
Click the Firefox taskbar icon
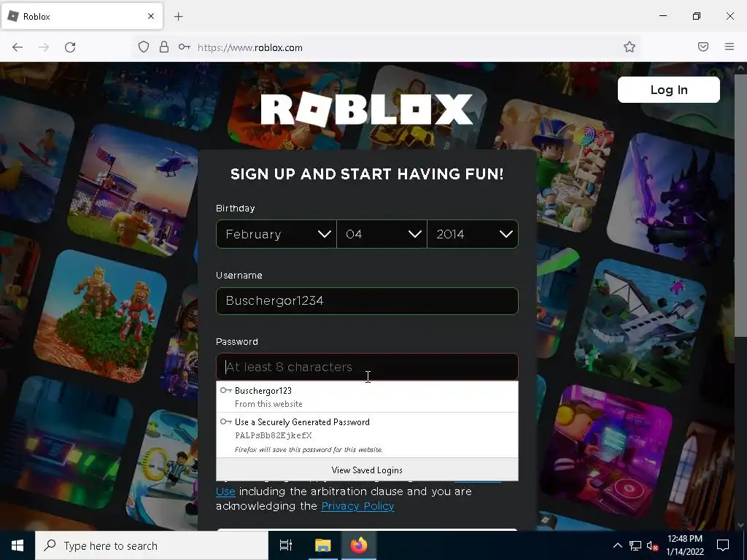coord(359,545)
